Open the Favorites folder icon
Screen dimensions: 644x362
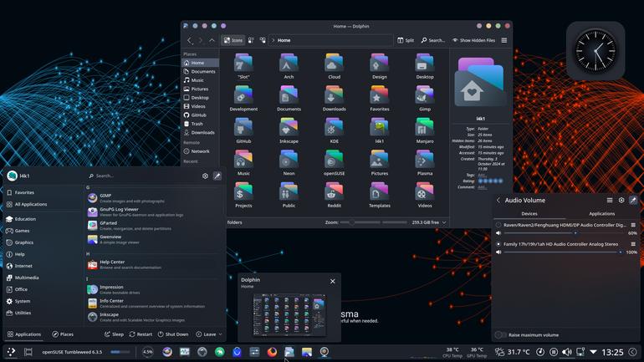(x=380, y=95)
